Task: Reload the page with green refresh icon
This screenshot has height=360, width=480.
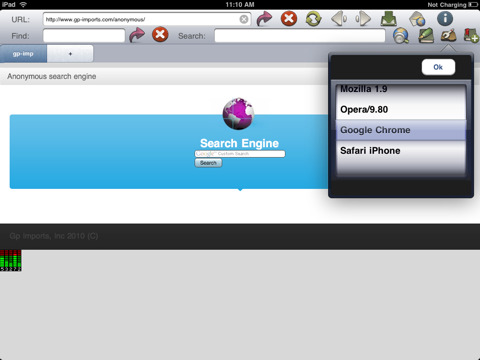Action: 314,19
